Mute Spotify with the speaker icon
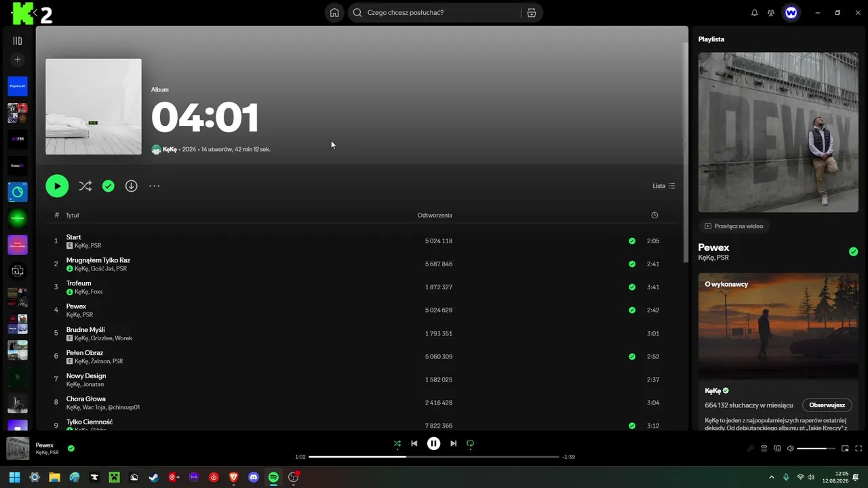 click(790, 449)
